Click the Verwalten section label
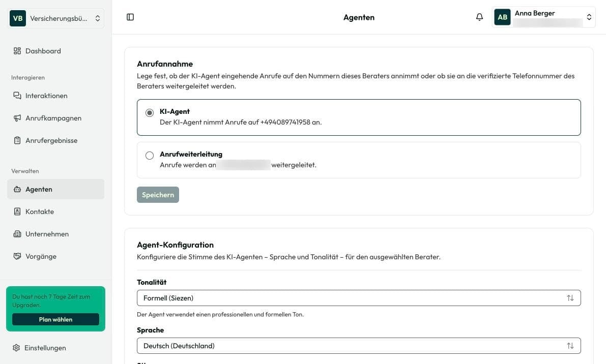 [x=25, y=171]
